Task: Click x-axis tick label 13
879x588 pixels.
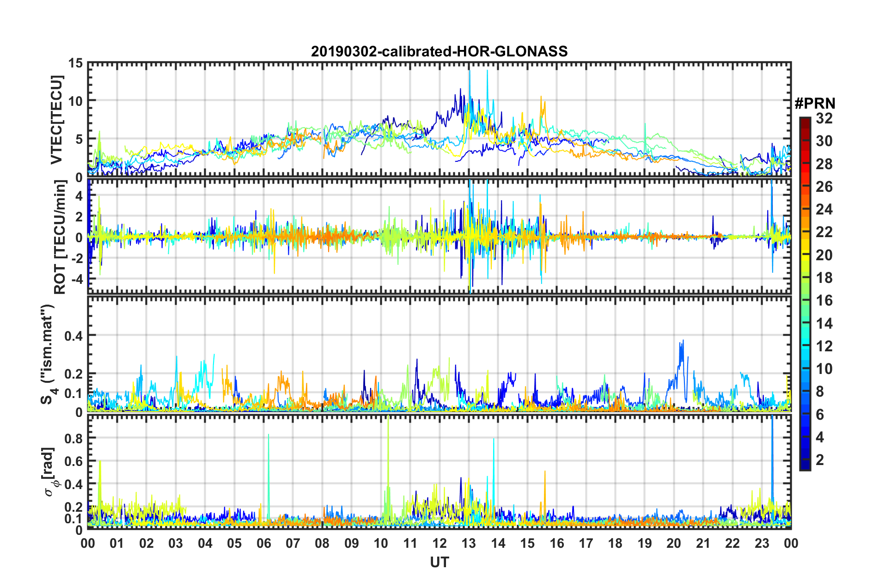Action: click(469, 543)
